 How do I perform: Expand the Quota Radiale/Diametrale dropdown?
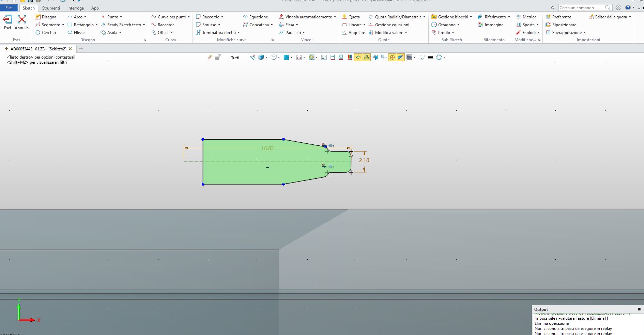(424, 17)
